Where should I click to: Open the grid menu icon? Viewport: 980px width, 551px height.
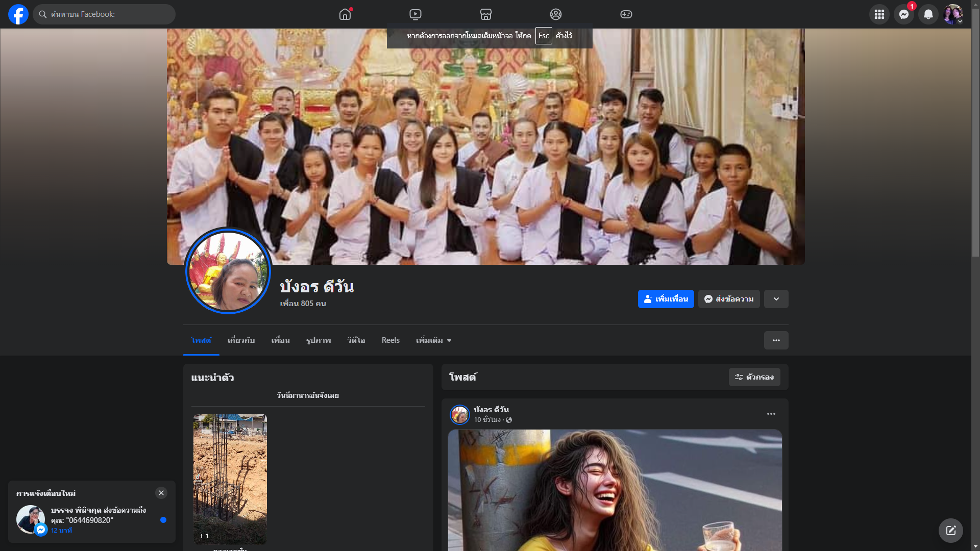coord(879,14)
